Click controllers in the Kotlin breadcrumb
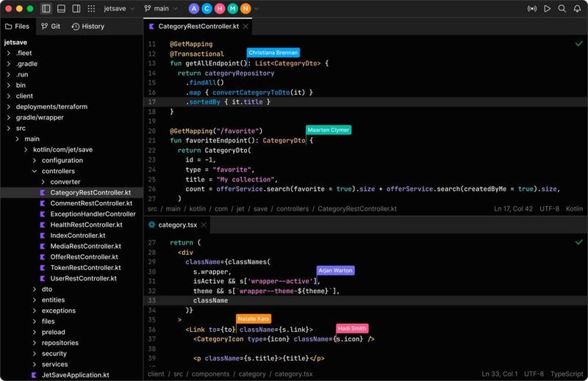The width and height of the screenshot is (588, 381). point(293,208)
